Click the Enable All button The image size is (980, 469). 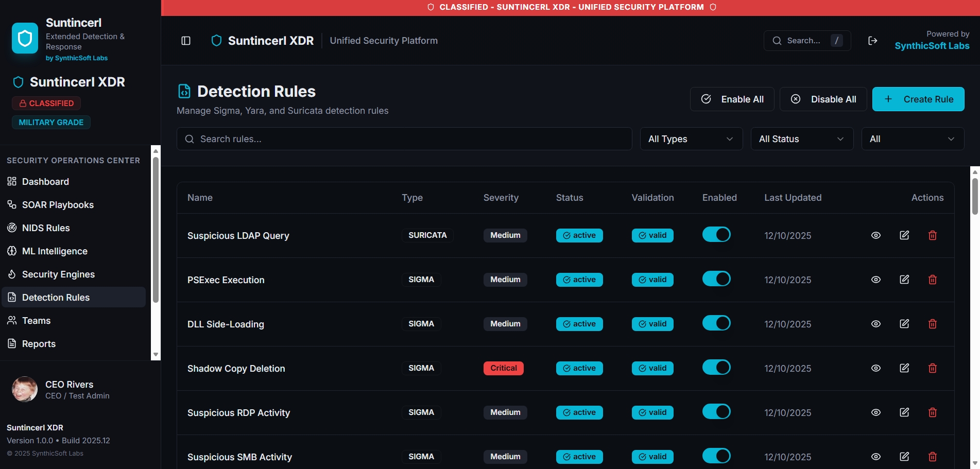[x=732, y=99]
